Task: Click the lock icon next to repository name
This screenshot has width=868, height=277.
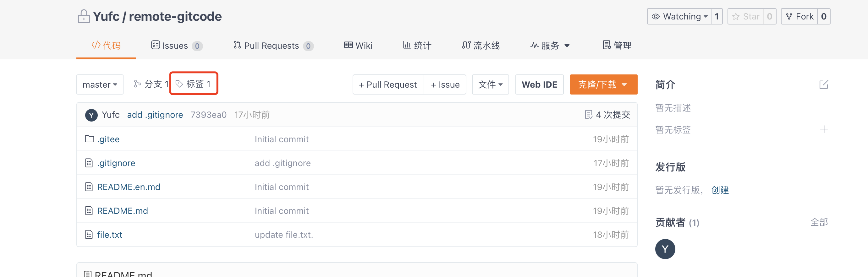Action: (x=84, y=17)
